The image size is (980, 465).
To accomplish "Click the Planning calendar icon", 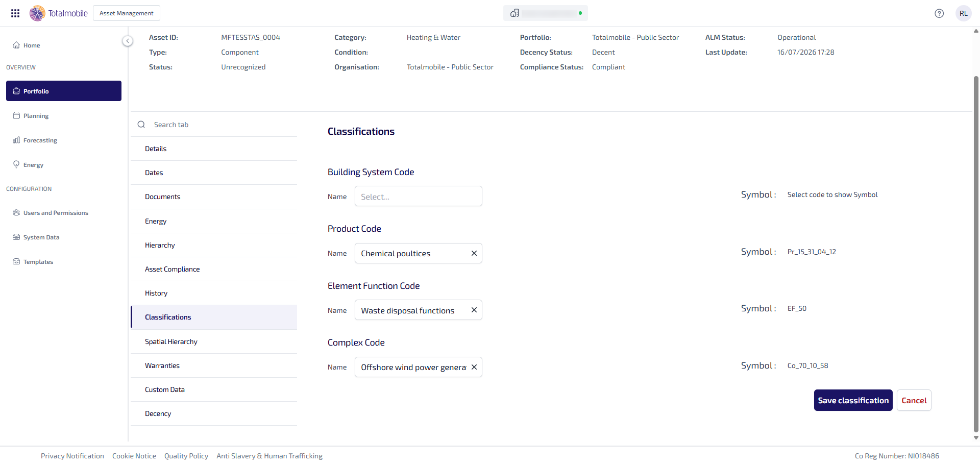I will pos(16,115).
